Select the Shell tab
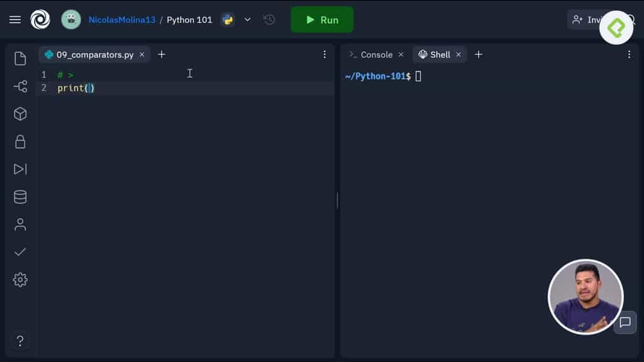Image resolution: width=644 pixels, height=362 pixels. 438,55
